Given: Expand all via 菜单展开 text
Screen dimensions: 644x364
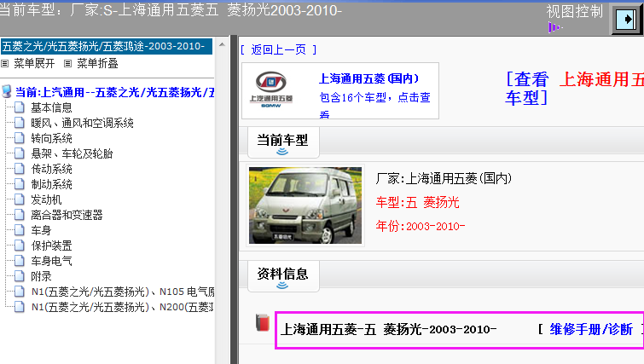Looking at the screenshot, I should pyautogui.click(x=34, y=64).
